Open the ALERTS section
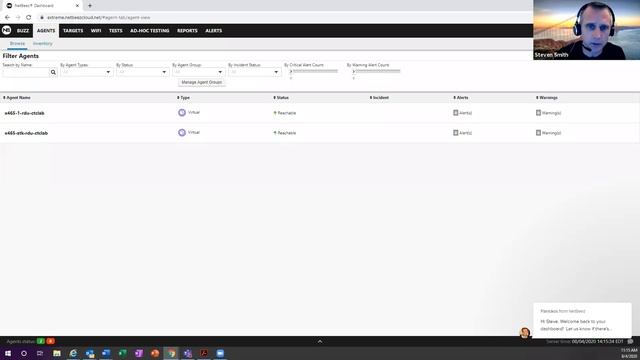This screenshot has height=360, width=640. 213,31
